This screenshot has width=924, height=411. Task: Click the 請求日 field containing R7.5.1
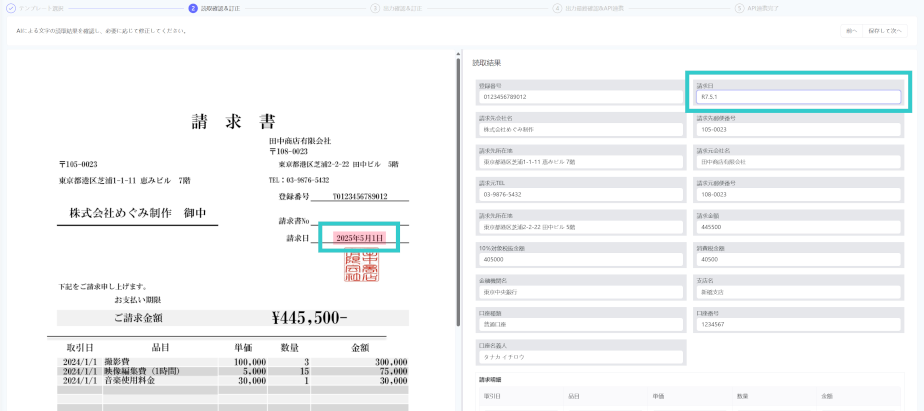click(x=798, y=97)
